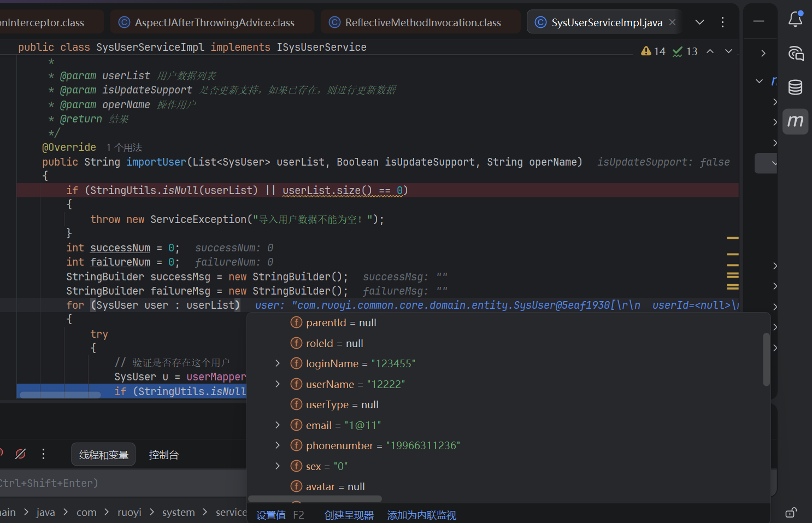Screen dimensions: 812x523
Task: Click the more tabs vertical dots icon
Action: [x=722, y=22]
